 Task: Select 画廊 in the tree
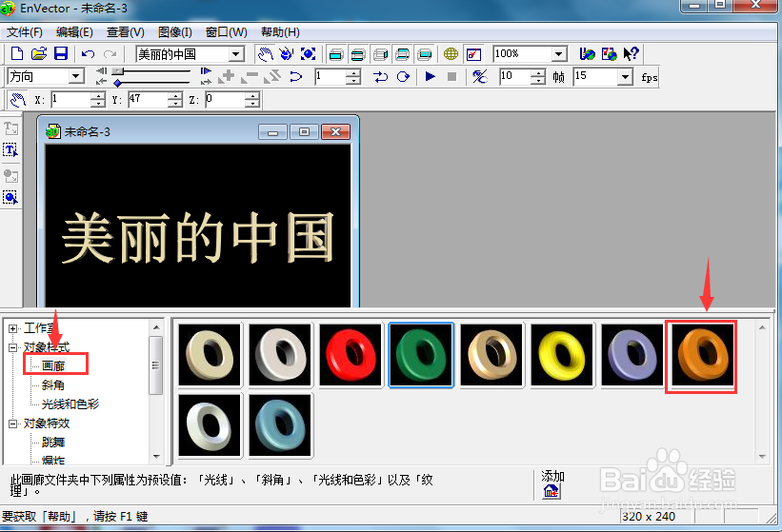pos(53,366)
